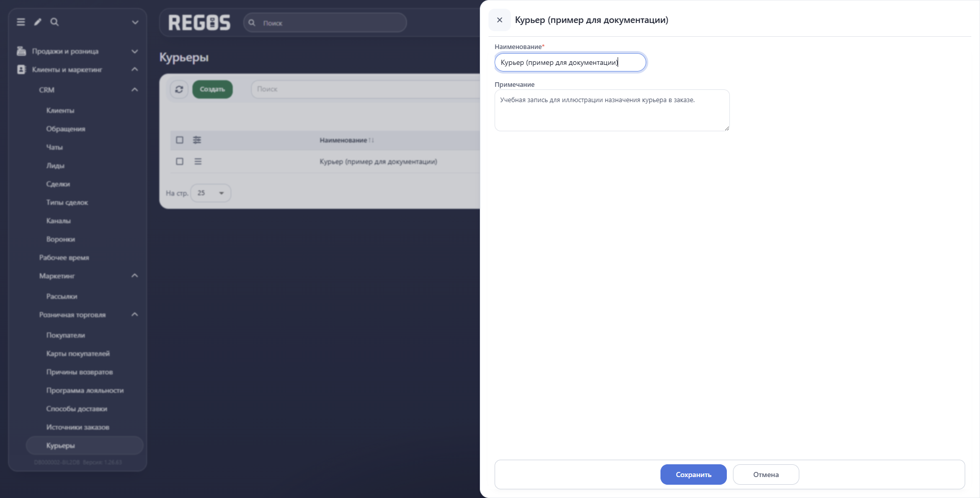
Task: Expand the Продажи и розница menu chevron
Action: tap(135, 51)
